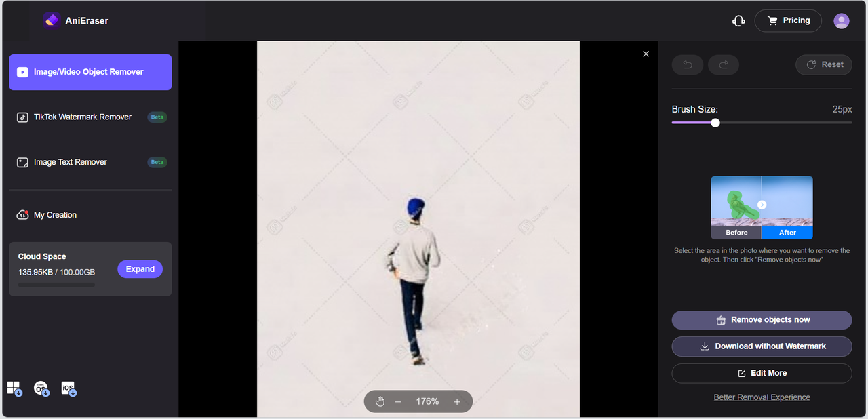Select Image/Video Object Remover
This screenshot has height=419, width=868.
[90, 72]
